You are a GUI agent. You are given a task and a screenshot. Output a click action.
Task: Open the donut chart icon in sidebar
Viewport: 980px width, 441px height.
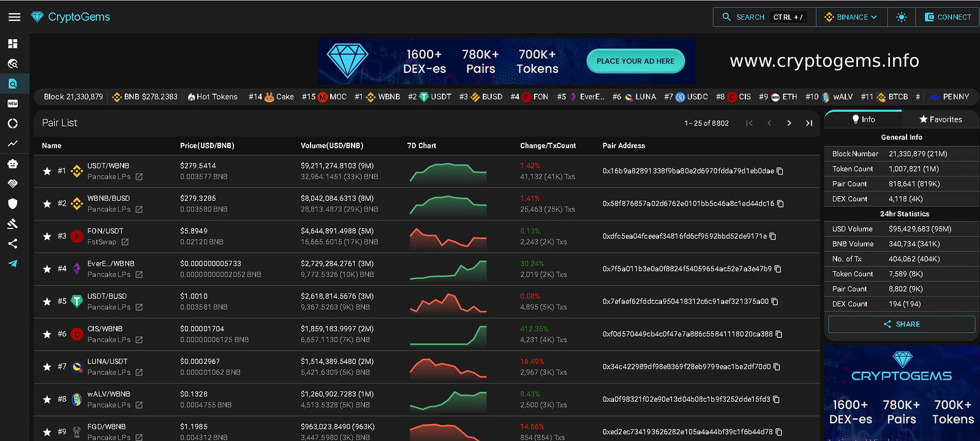point(13,124)
